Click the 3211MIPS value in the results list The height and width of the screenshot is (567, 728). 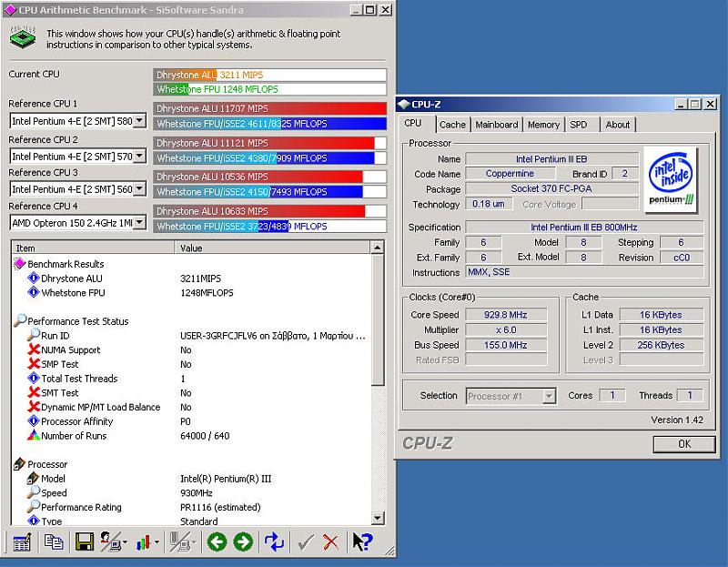pos(200,278)
